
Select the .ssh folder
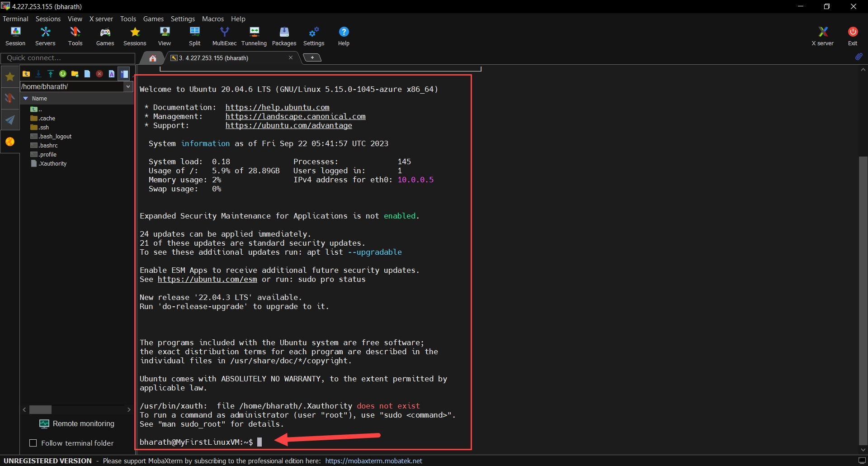(40, 127)
